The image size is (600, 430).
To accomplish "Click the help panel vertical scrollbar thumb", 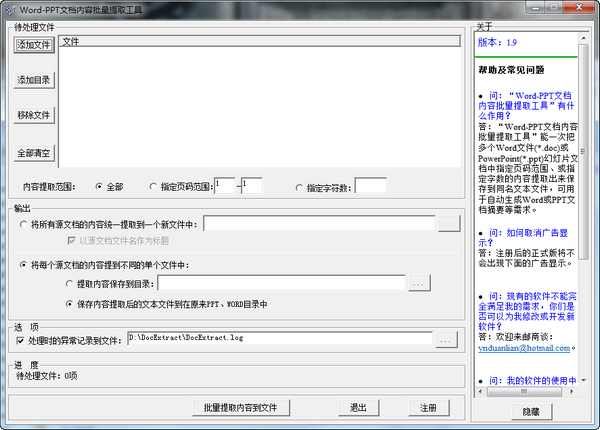I will [583, 151].
